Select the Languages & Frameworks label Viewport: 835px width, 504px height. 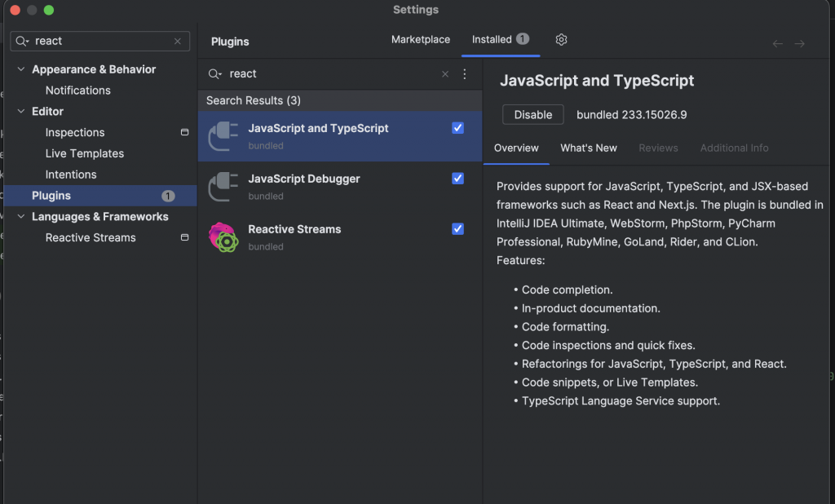pyautogui.click(x=100, y=217)
